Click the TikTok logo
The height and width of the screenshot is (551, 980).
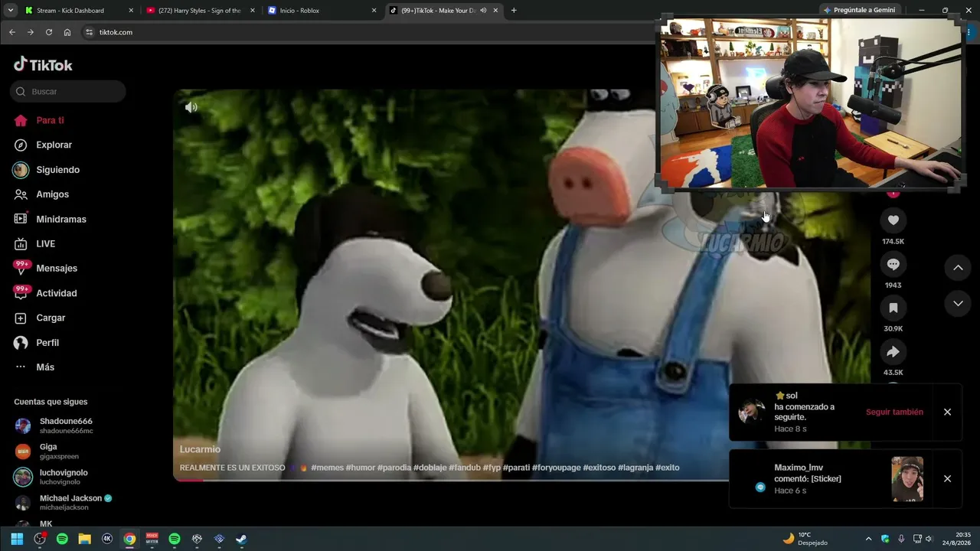pos(43,65)
